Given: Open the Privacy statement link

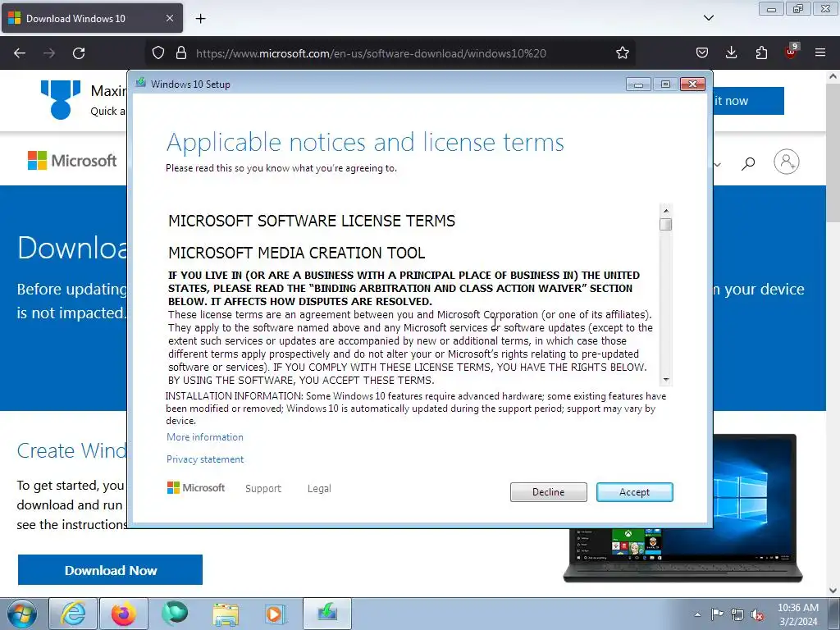Looking at the screenshot, I should (204, 459).
